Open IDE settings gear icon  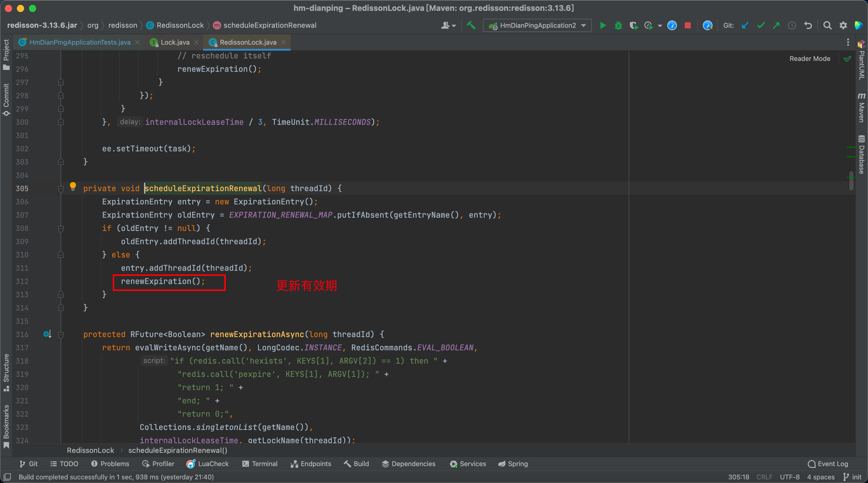tap(843, 25)
